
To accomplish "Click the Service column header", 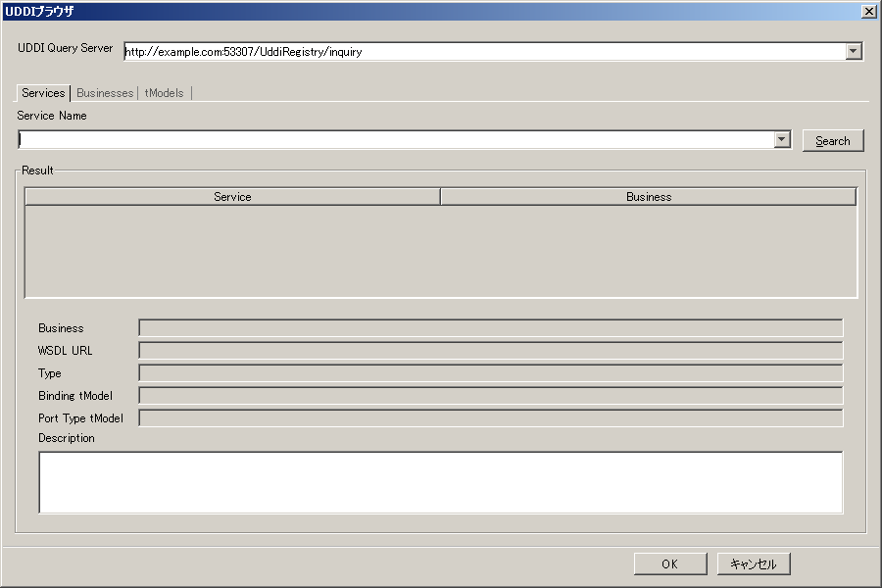I will coord(232,197).
